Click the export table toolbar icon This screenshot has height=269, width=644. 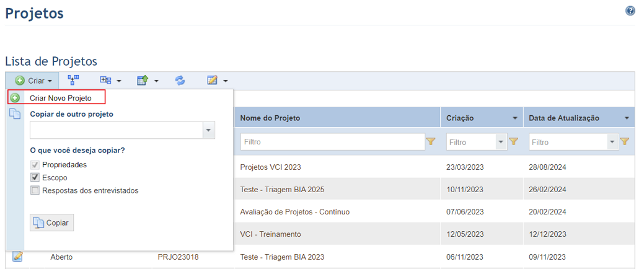tap(143, 81)
